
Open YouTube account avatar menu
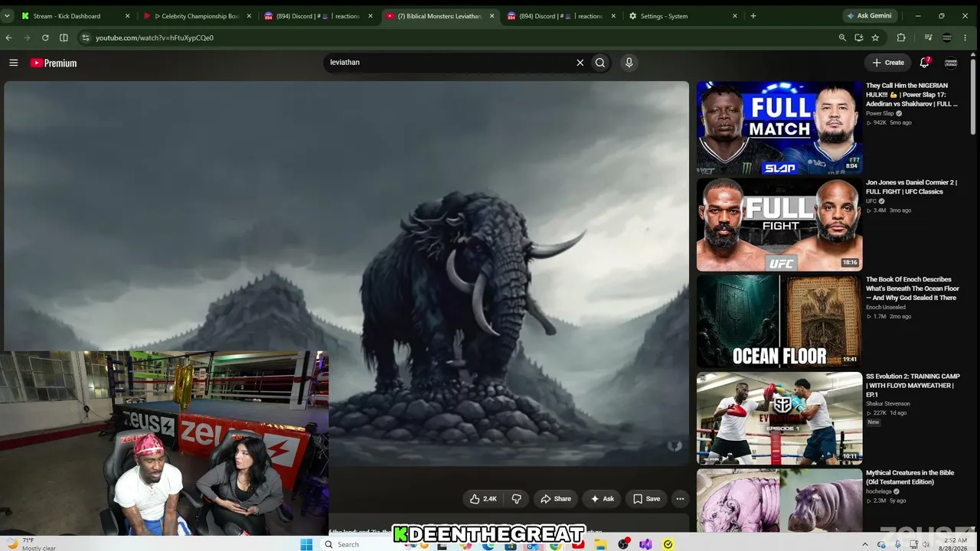(951, 63)
